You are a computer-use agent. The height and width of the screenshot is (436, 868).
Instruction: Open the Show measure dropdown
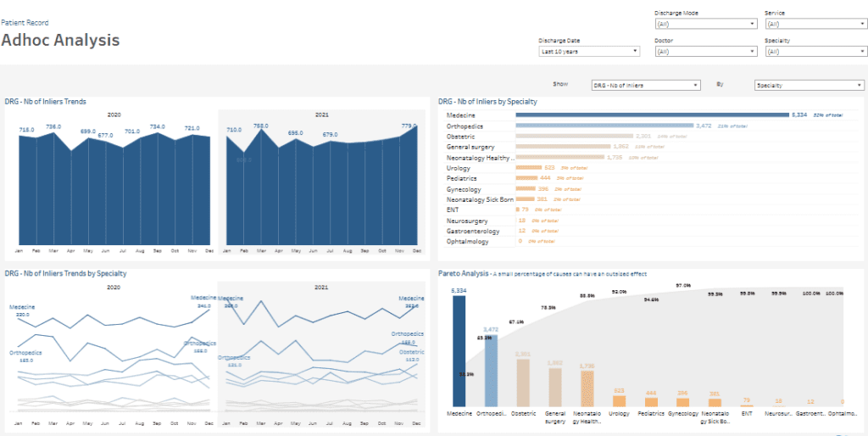coord(646,86)
